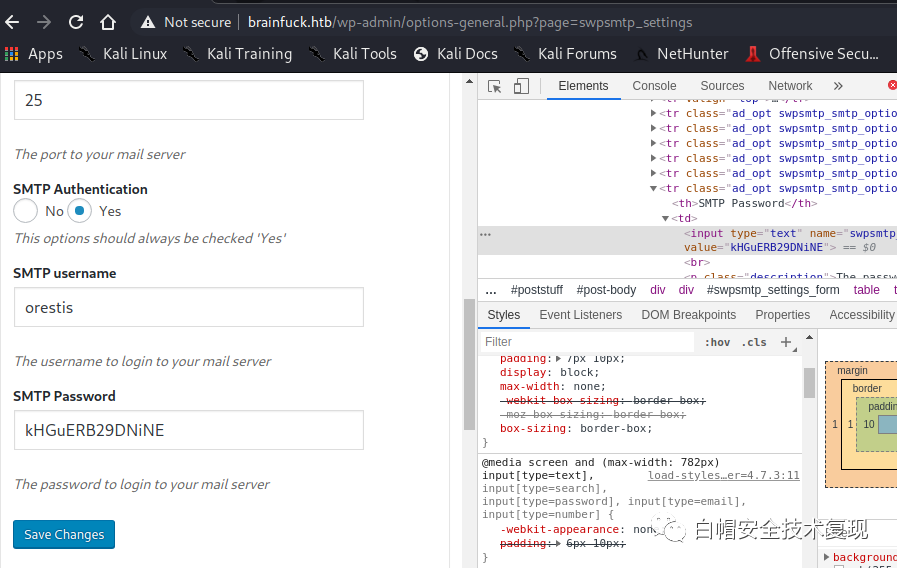Click the new style rule plus icon
The width and height of the screenshot is (897, 568).
(786, 342)
